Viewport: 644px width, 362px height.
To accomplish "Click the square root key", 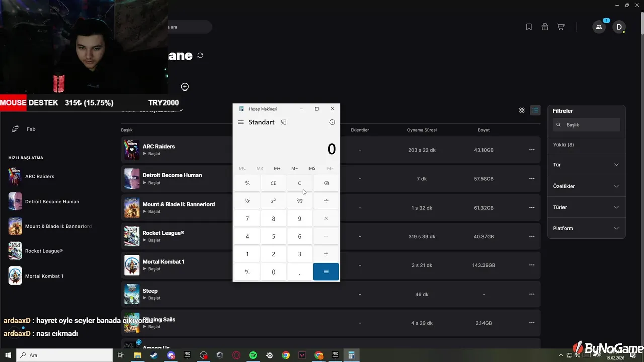I will [x=299, y=201].
